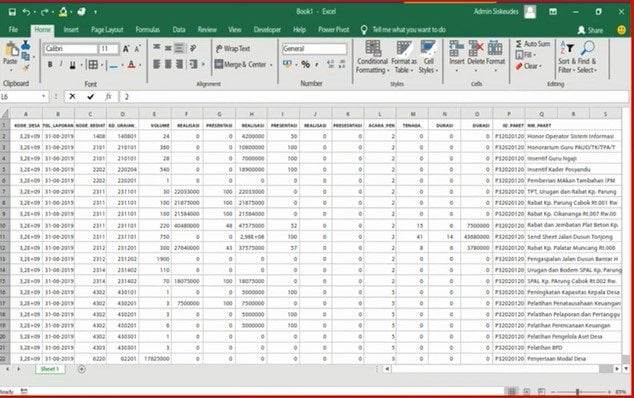Open Sort & Filter menu
Viewport: 634px width, 398px height.
566,57
